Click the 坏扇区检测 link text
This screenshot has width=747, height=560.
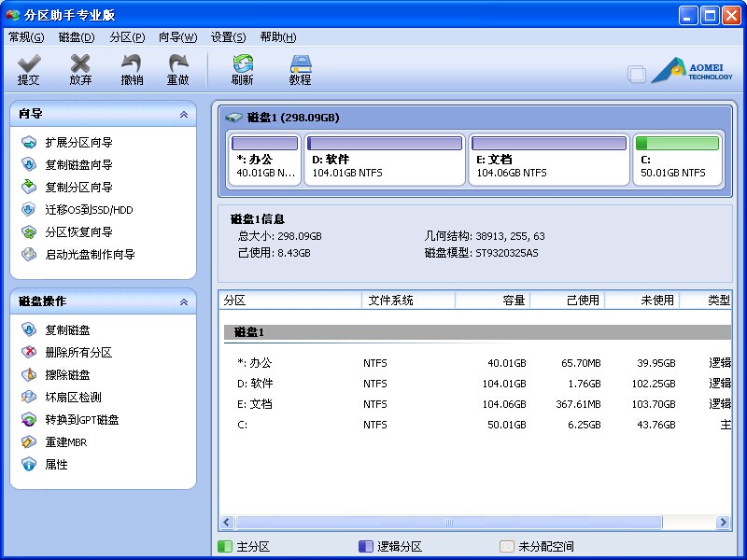(x=74, y=398)
